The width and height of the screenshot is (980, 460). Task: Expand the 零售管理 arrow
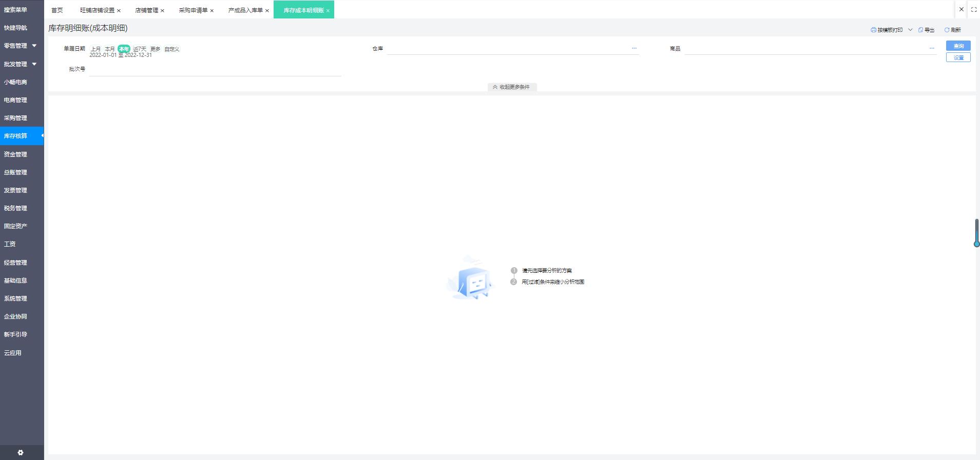(34, 46)
